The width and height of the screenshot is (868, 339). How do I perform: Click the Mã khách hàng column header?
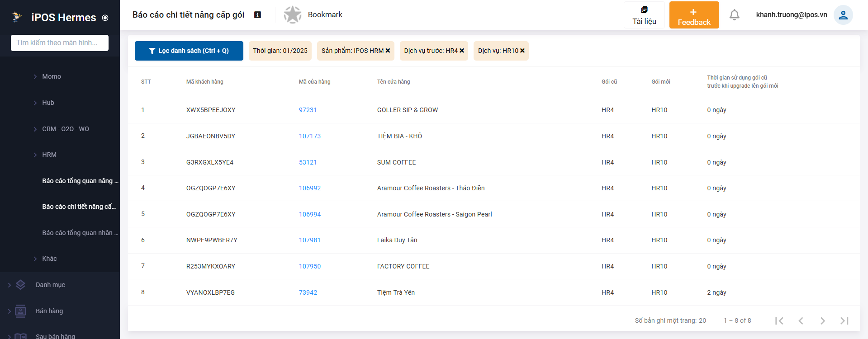pyautogui.click(x=205, y=82)
